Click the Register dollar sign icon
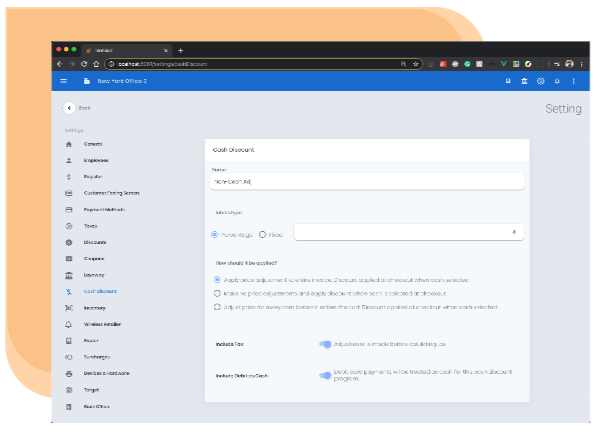Viewport: 600px width, 438px height. (68, 176)
